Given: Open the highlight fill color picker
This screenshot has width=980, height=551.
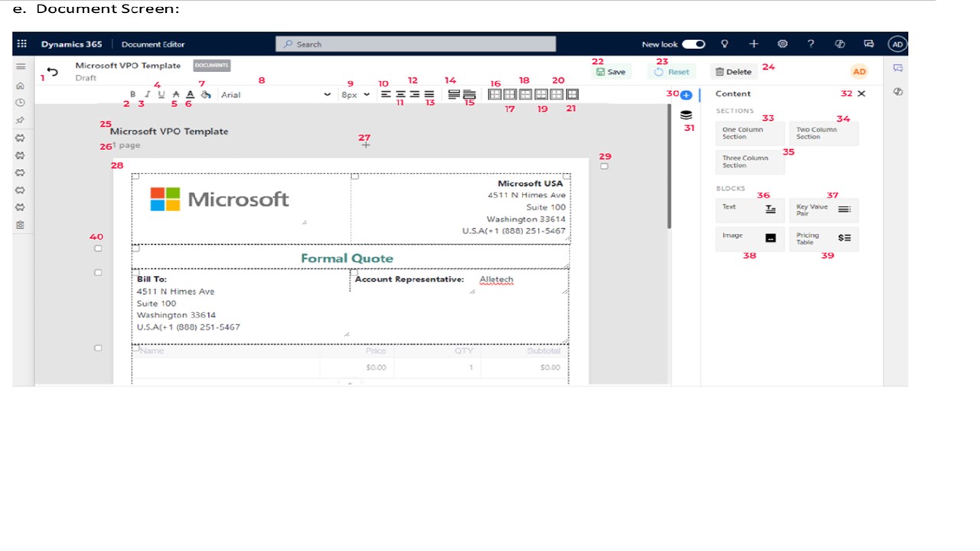Looking at the screenshot, I should coord(205,94).
